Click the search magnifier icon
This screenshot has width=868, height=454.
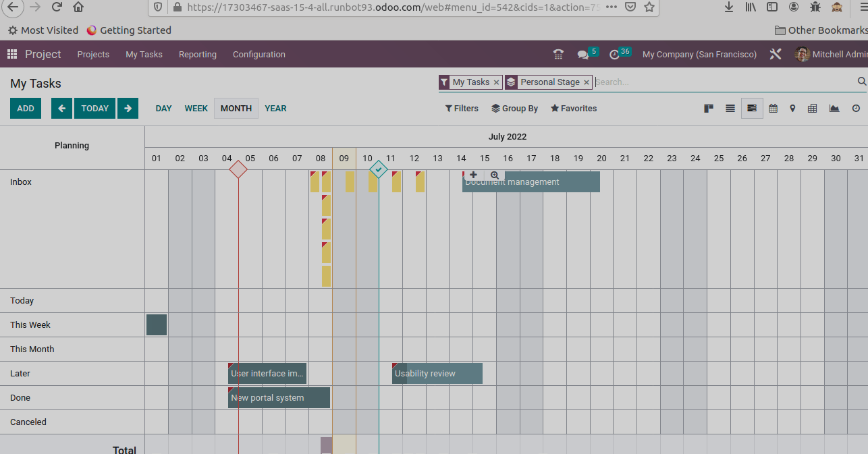(x=862, y=82)
